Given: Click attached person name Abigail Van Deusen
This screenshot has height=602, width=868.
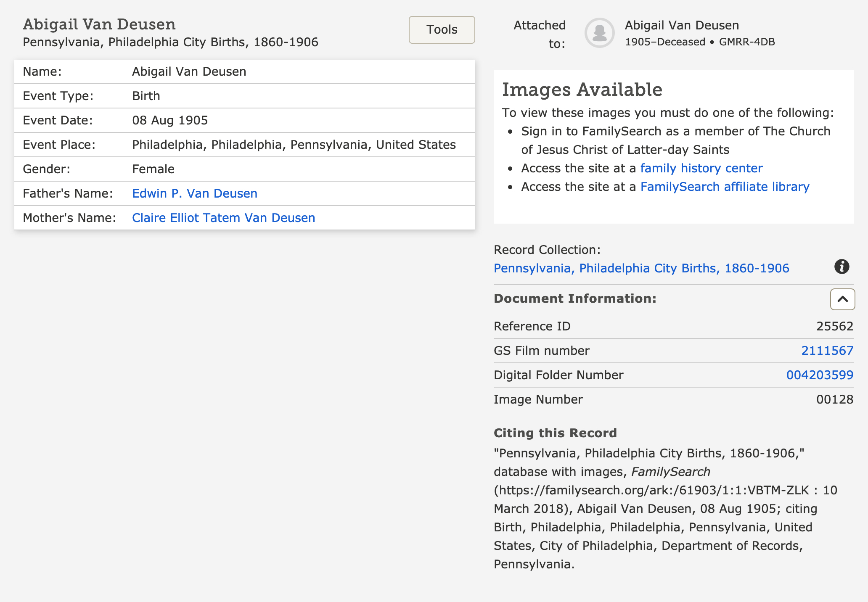Looking at the screenshot, I should [681, 25].
